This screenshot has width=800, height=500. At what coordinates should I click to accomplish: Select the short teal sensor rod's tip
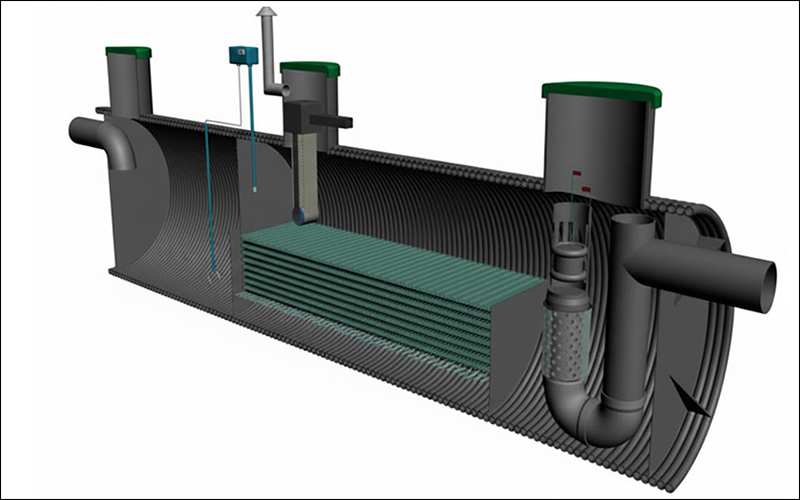(255, 190)
